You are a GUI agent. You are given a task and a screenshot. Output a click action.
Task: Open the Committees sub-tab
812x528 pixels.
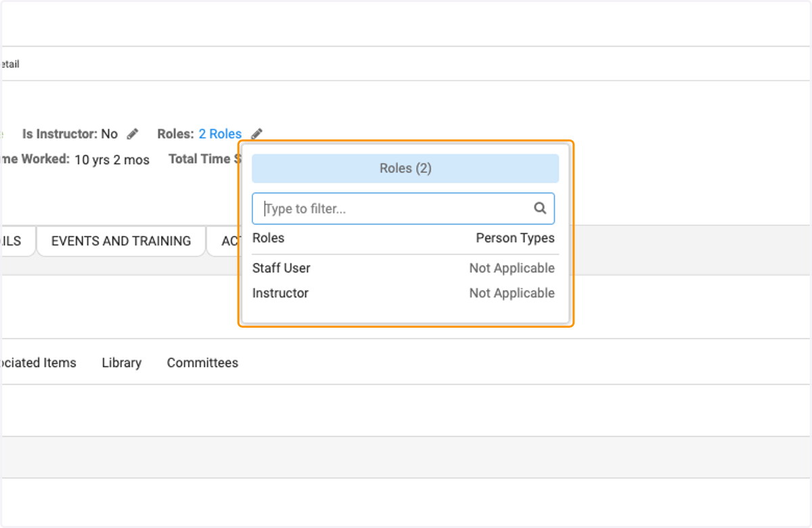pyautogui.click(x=202, y=363)
